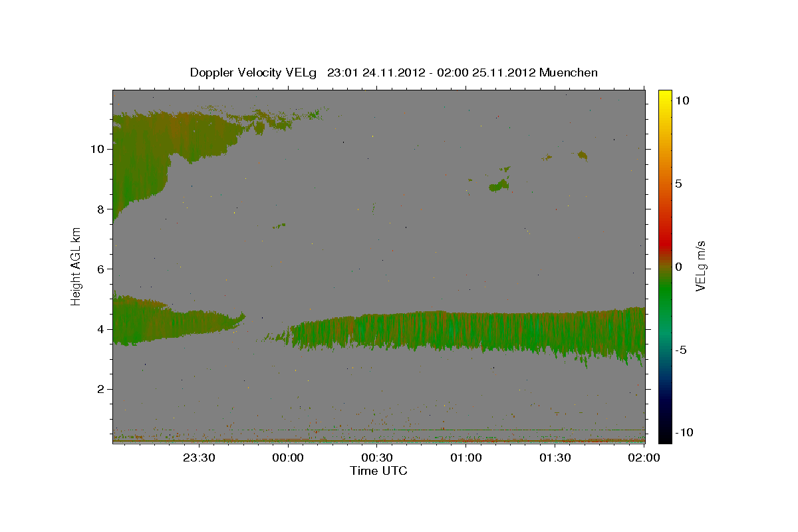798x532 pixels.
Task: Click the 'Time UTC' axis label
Action: [378, 471]
